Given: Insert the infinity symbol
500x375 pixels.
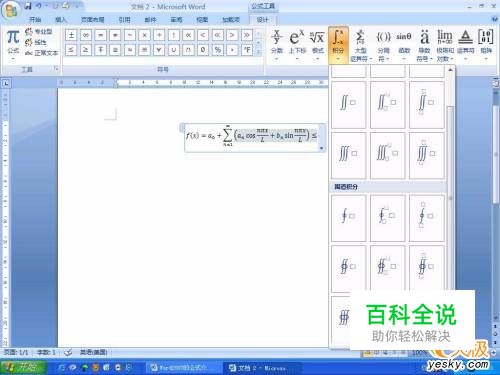Looking at the screenshot, I should (x=86, y=35).
